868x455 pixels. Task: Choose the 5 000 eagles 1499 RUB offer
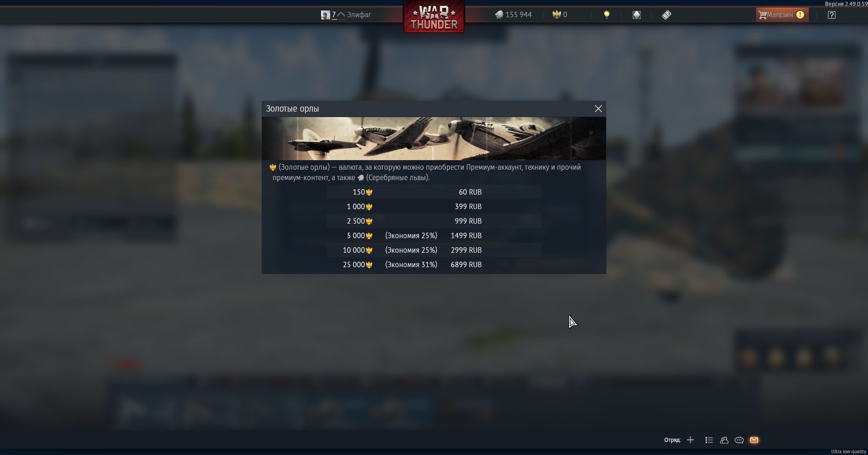tap(434, 235)
